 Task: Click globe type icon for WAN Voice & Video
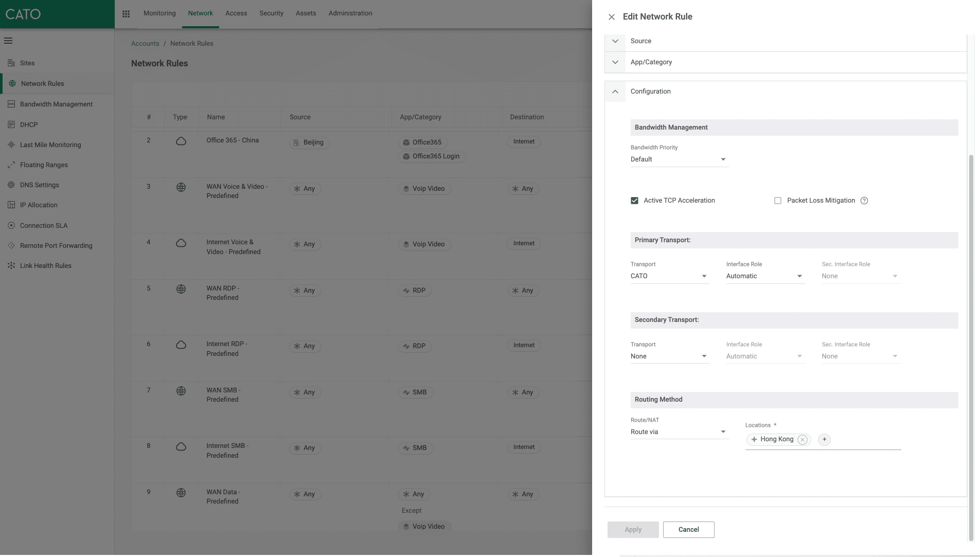(x=181, y=187)
